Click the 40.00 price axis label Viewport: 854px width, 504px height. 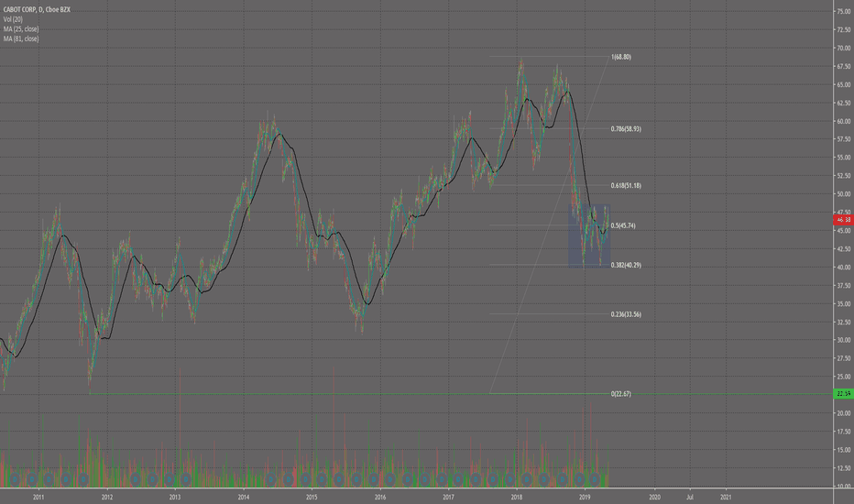[x=844, y=267]
